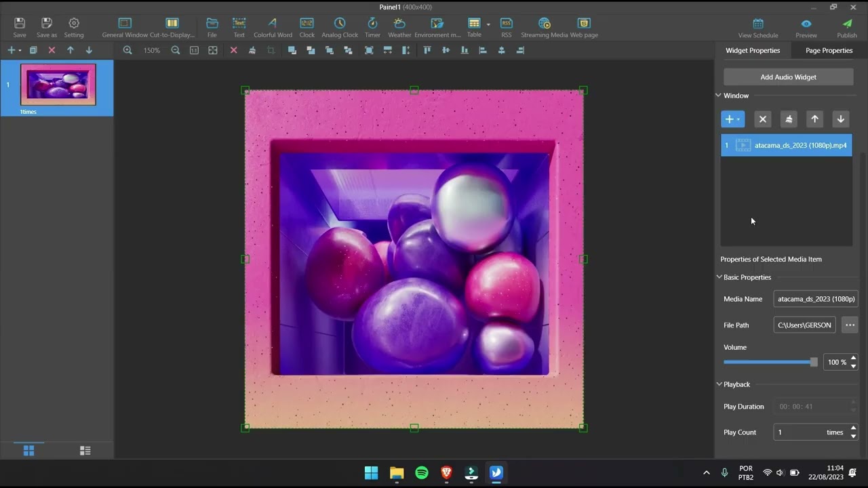Open the Table dropdown arrow
This screenshot has height=488, width=868.
point(488,24)
